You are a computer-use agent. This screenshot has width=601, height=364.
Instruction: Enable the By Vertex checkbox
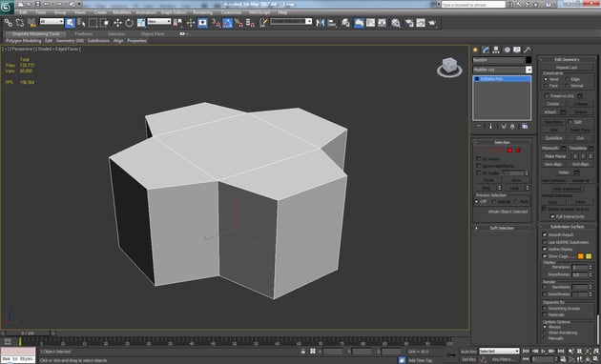click(479, 158)
